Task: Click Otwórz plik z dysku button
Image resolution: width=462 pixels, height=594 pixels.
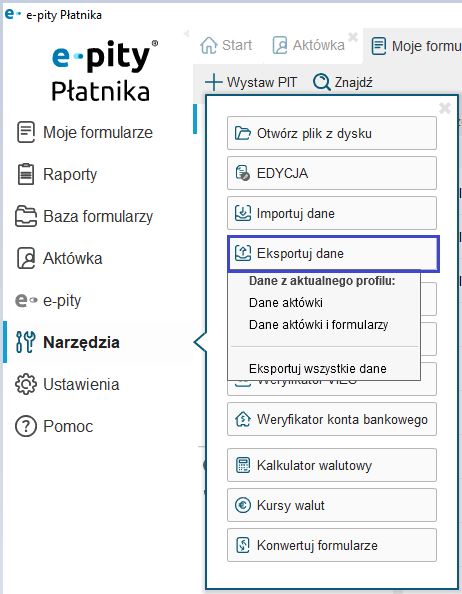Action: (x=332, y=133)
